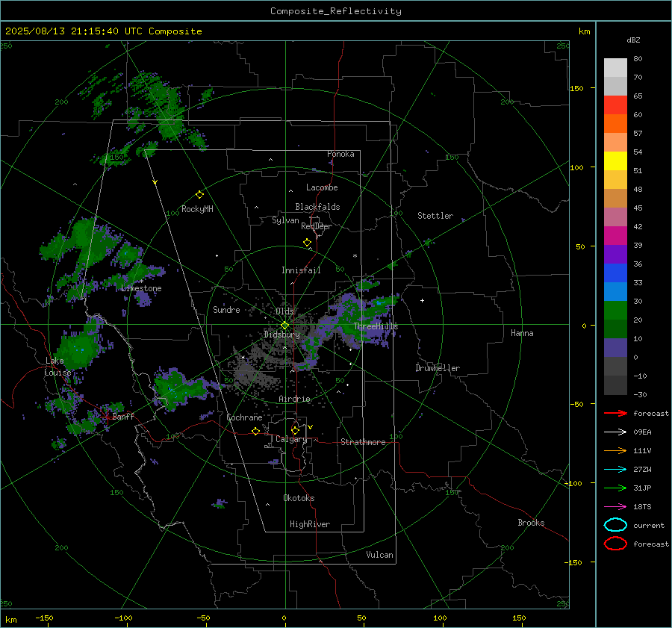The height and width of the screenshot is (628, 672).
Task: Click the Lake Louise location label
Action: click(57, 367)
